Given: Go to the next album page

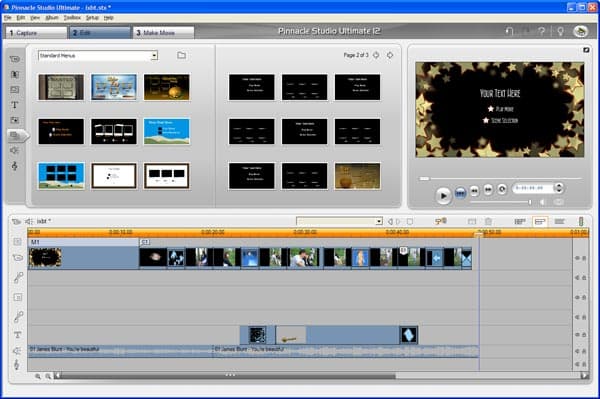Looking at the screenshot, I should pyautogui.click(x=390, y=55).
